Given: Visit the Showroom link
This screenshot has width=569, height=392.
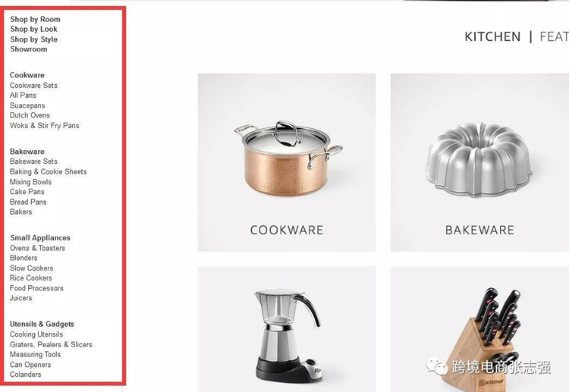Looking at the screenshot, I should 29,49.
